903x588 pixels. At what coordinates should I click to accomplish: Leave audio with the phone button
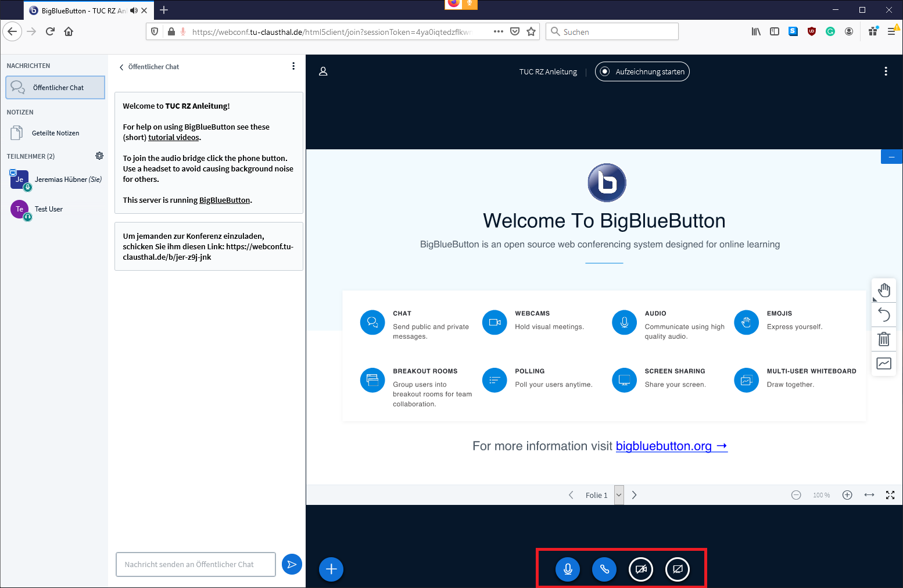tap(604, 569)
